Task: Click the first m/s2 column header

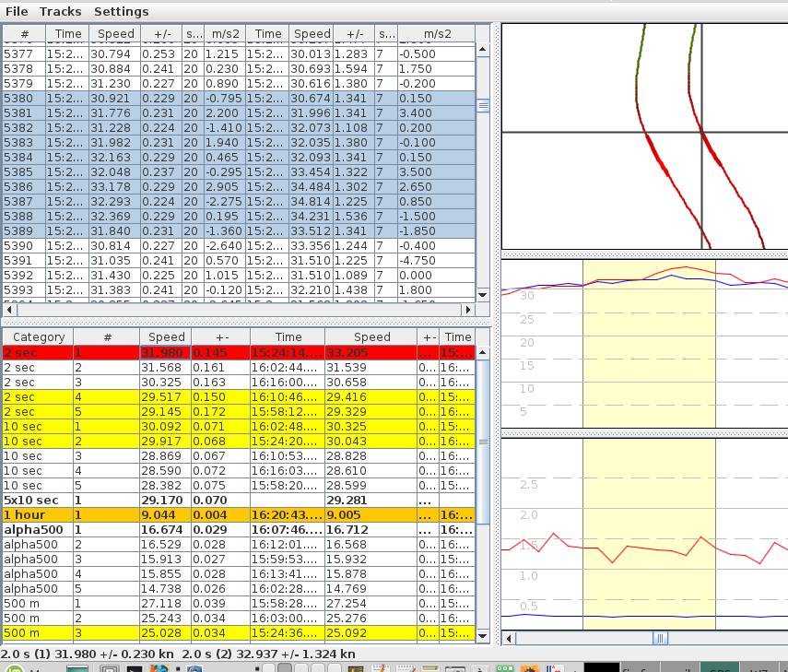Action: tap(225, 33)
